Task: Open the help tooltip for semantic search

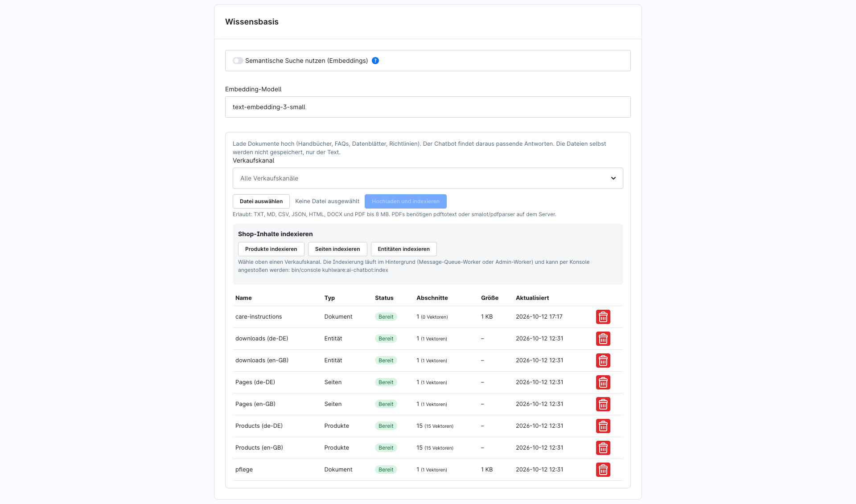Action: coord(375,61)
